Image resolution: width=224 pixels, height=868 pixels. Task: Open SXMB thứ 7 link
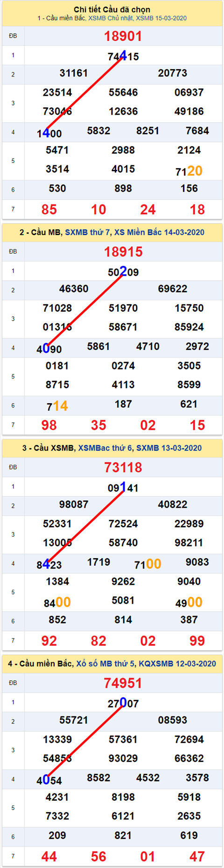pos(87,232)
